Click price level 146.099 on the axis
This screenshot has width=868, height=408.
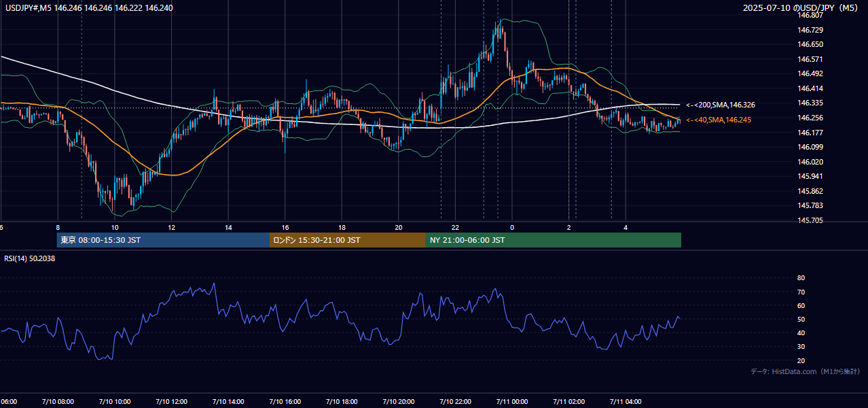pyautogui.click(x=810, y=147)
